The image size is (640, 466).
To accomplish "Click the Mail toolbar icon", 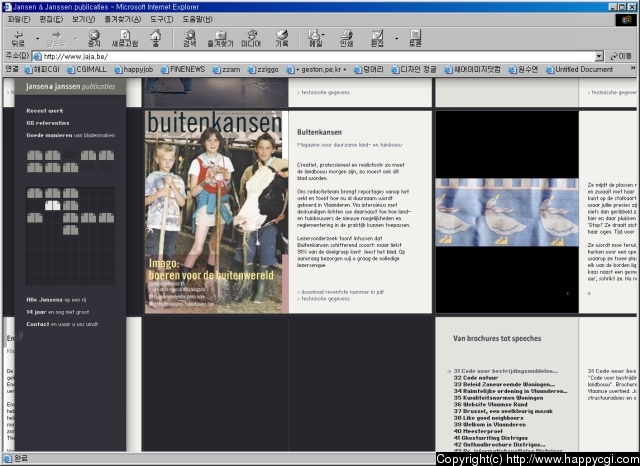I will coord(315,38).
